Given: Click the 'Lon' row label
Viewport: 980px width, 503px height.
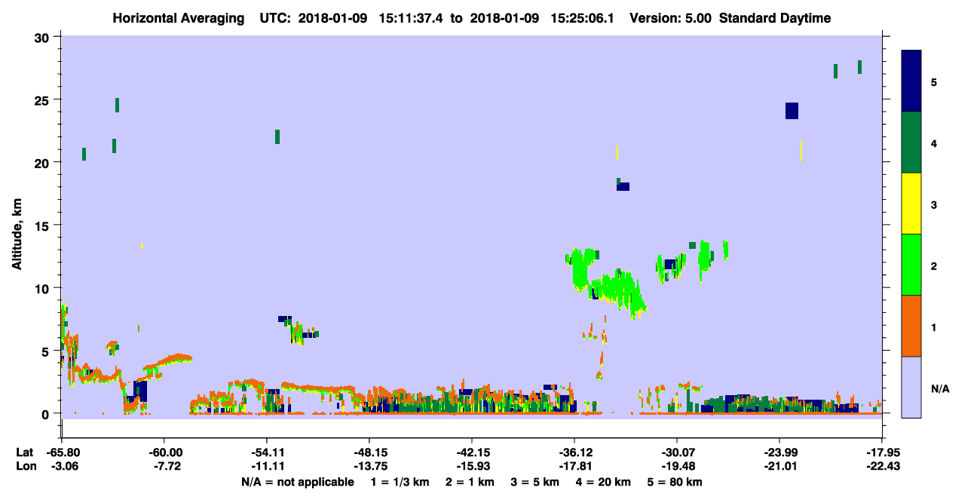Looking at the screenshot, I should tap(25, 466).
